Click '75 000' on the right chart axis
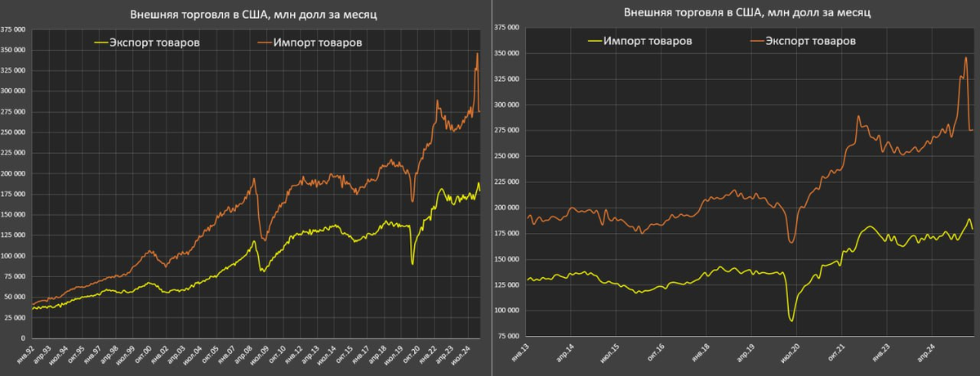This screenshot has width=980, height=376. coord(507,336)
